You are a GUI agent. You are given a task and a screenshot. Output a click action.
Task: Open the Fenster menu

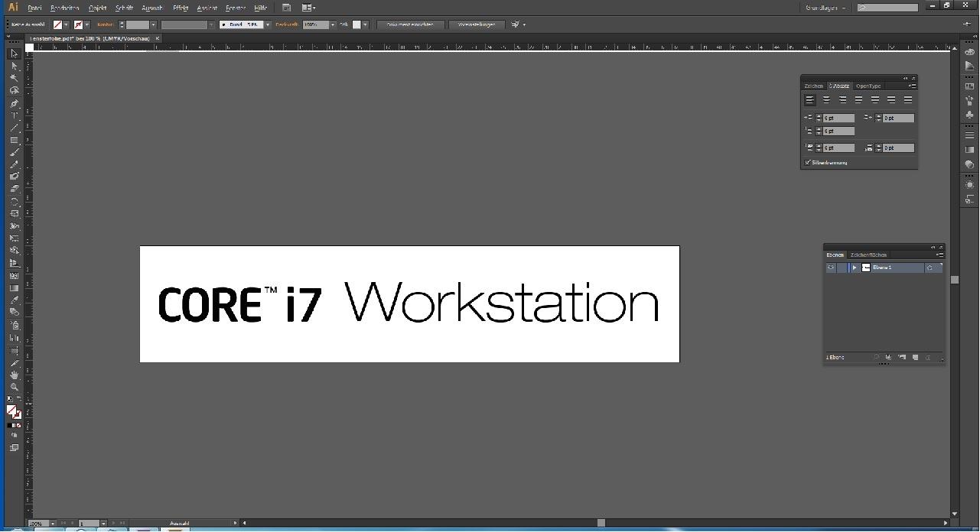[236, 8]
